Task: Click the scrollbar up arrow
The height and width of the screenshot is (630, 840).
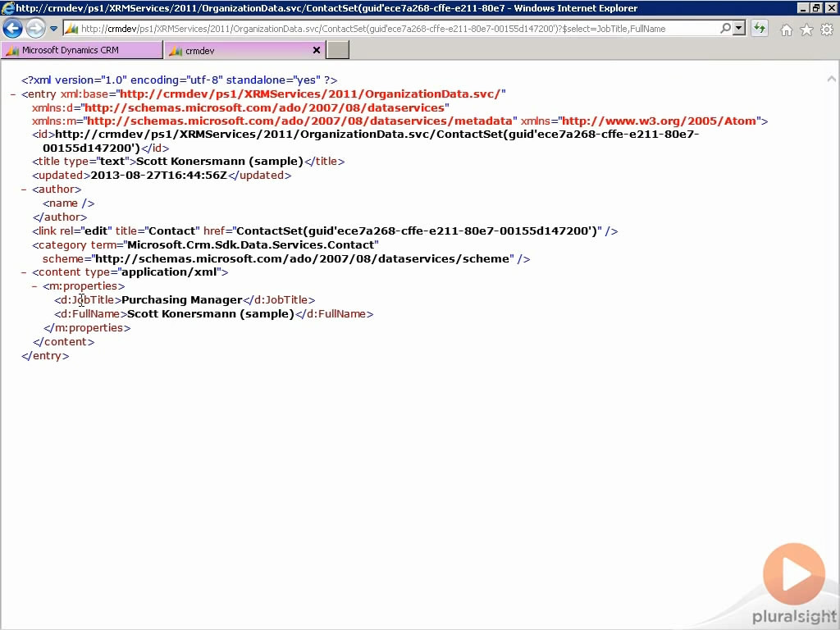Action: tap(831, 80)
